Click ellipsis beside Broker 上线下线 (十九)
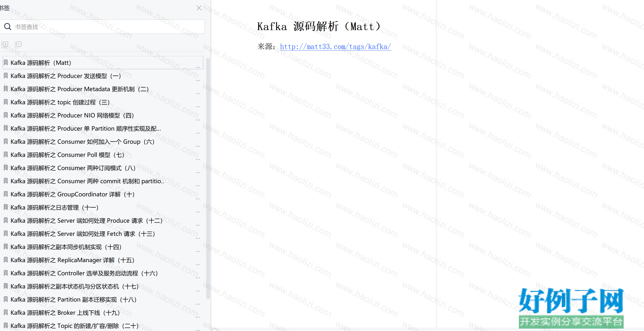The width and height of the screenshot is (644, 331). [x=198, y=317]
